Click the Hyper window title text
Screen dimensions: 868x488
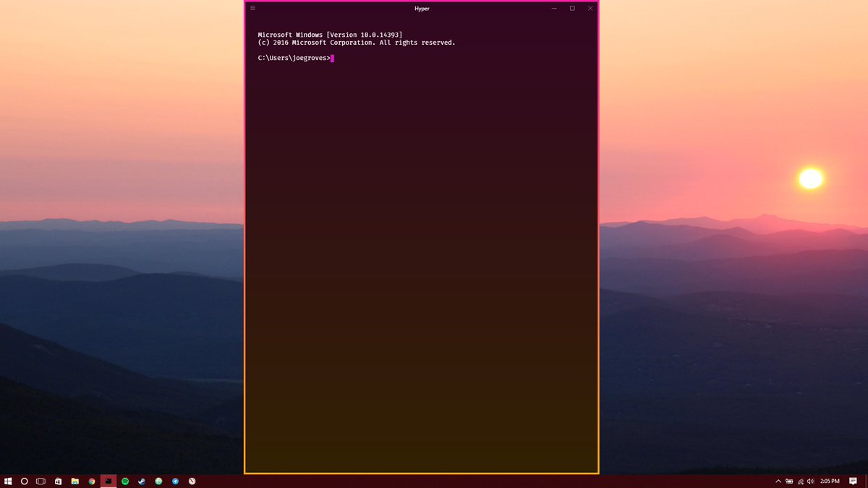(422, 9)
